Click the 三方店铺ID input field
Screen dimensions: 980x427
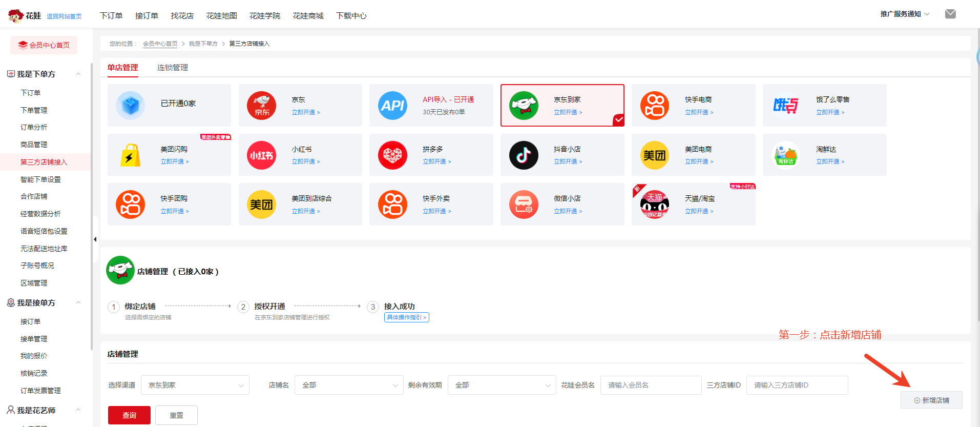tap(797, 385)
